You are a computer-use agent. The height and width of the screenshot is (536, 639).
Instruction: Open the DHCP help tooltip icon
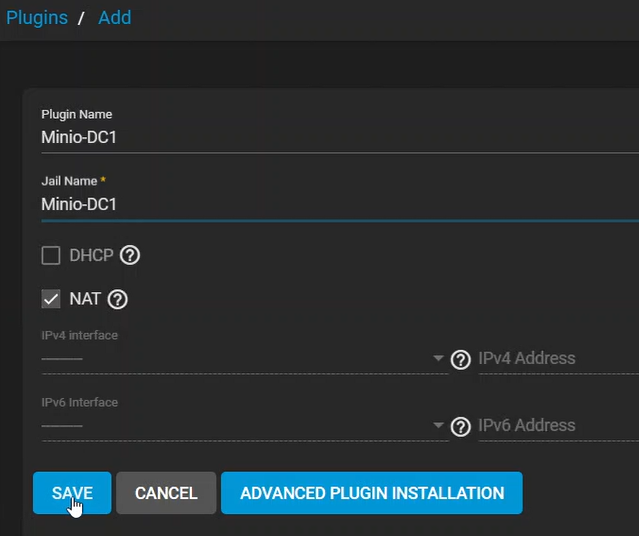tap(130, 256)
